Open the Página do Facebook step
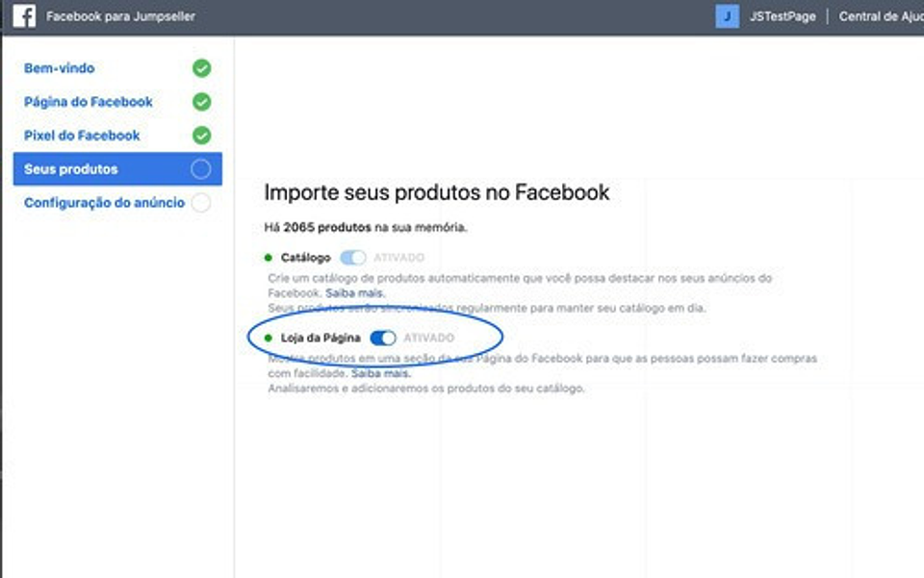 [89, 102]
